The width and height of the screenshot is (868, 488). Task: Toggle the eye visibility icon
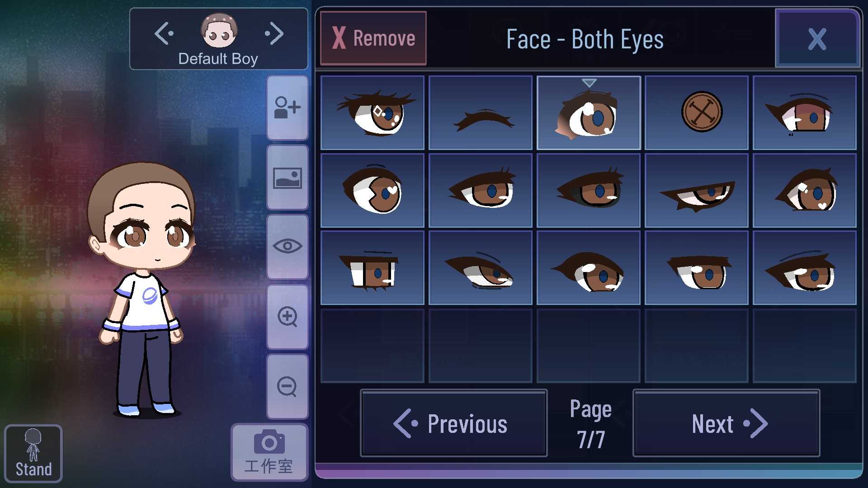(x=288, y=247)
